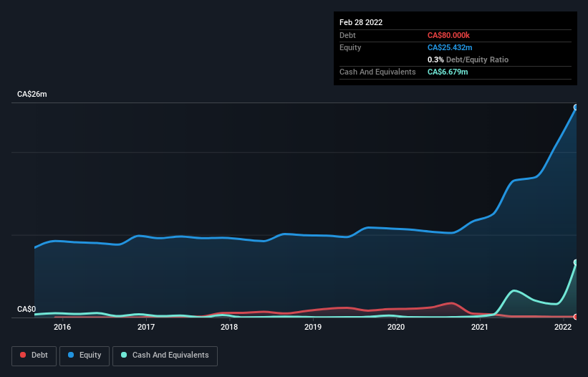
Task: Click the tooltip's Debt row label
Action: [347, 35]
